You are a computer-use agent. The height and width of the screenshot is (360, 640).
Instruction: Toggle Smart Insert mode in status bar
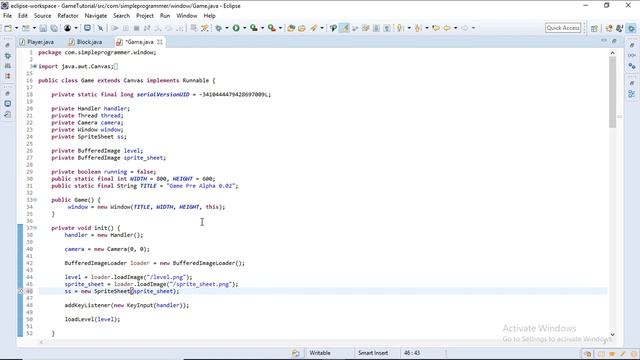[x=373, y=353]
